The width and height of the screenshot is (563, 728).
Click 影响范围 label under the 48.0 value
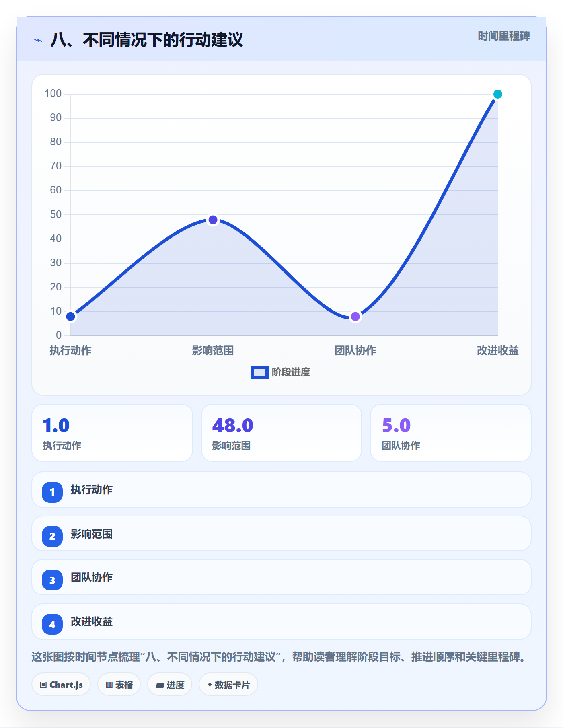coord(231,446)
